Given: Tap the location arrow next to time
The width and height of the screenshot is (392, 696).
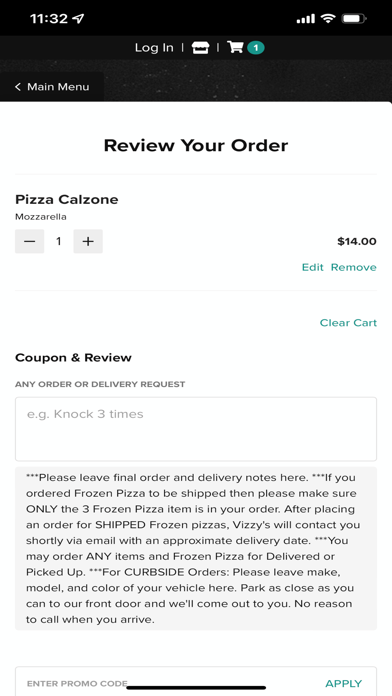Looking at the screenshot, I should [x=78, y=19].
